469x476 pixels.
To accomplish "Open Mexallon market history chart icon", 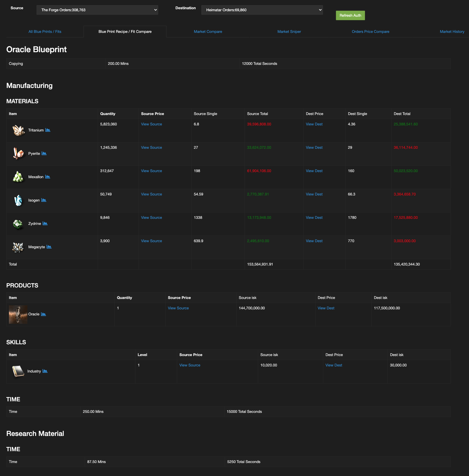I will point(48,177).
